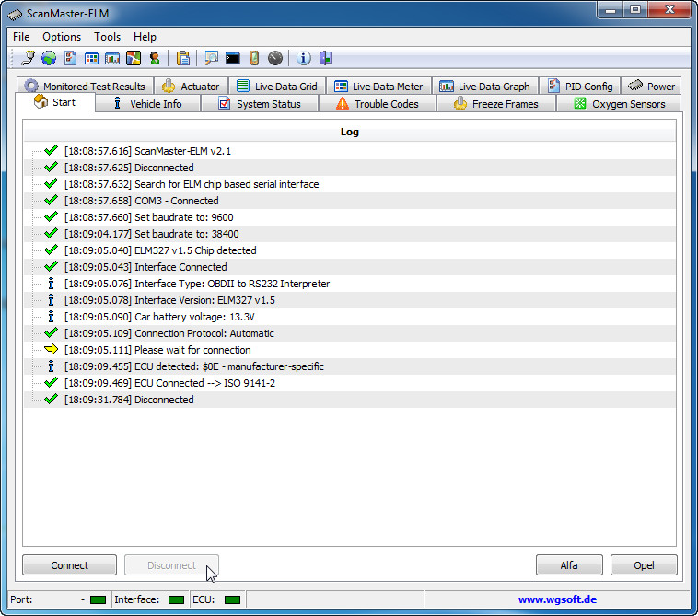Go to the System Status tab

point(260,104)
